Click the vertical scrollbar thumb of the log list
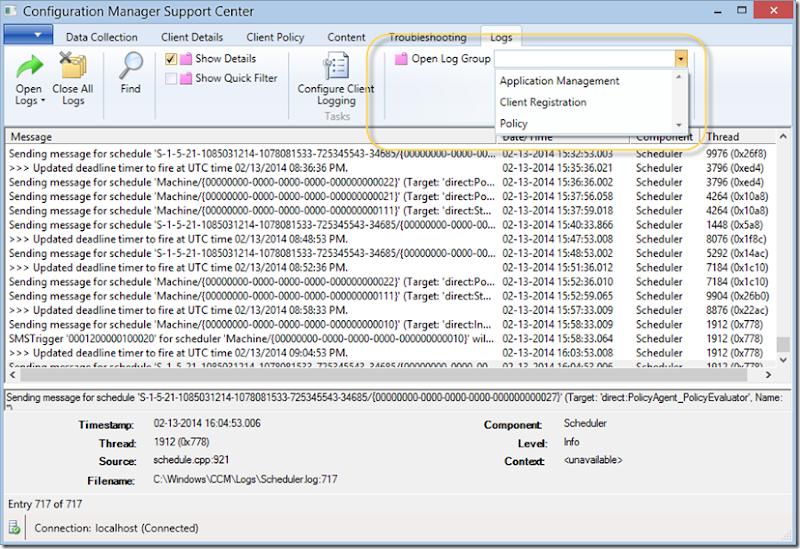 [783, 344]
